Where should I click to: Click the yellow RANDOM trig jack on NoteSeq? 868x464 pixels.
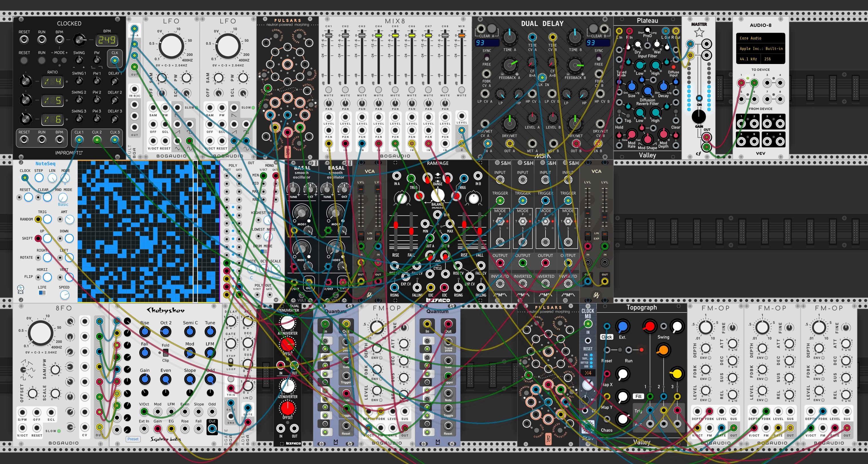pos(38,219)
